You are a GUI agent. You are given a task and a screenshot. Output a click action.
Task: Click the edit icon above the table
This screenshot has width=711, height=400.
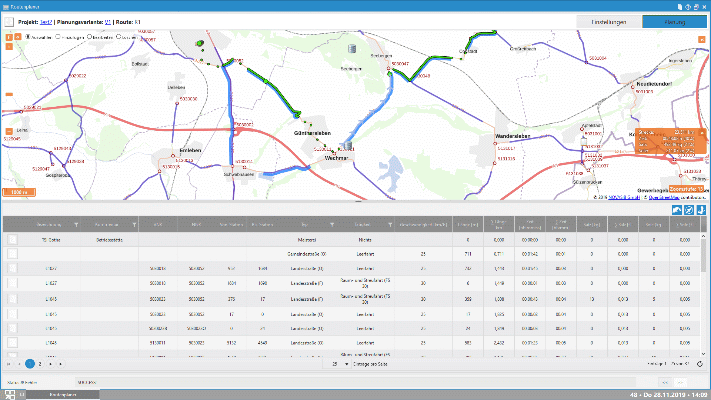pos(688,209)
